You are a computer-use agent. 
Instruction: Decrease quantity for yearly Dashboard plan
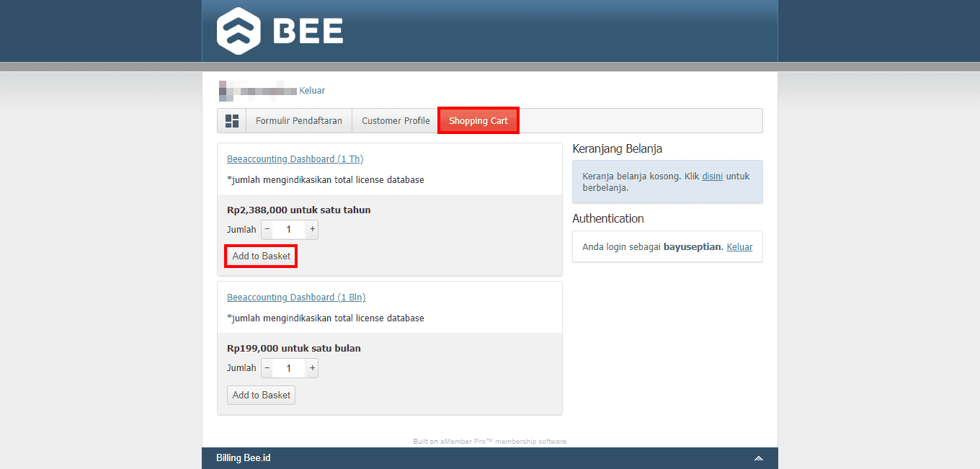click(x=267, y=230)
